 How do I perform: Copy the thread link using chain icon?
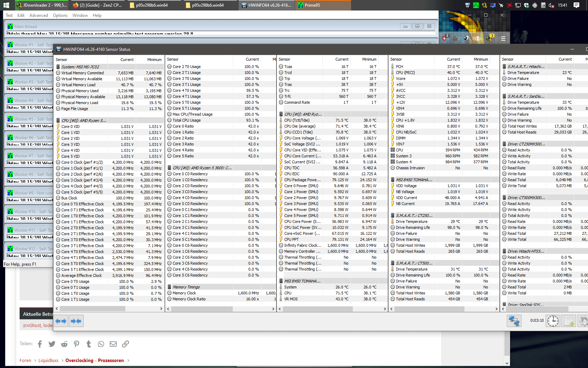125,344
